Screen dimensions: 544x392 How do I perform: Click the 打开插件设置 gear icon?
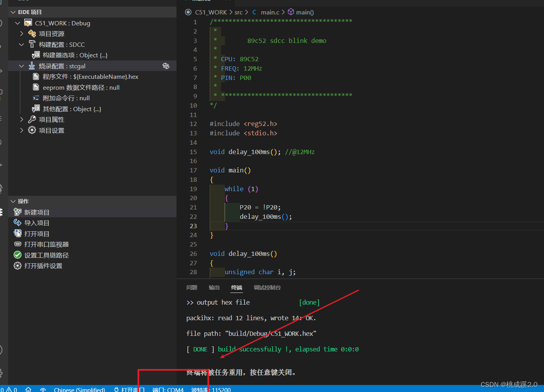click(x=18, y=266)
